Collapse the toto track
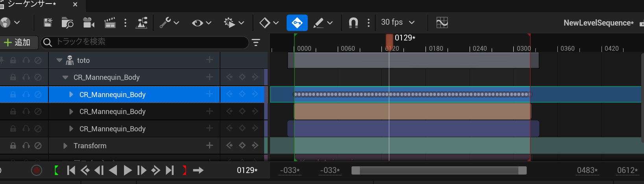 (x=59, y=61)
